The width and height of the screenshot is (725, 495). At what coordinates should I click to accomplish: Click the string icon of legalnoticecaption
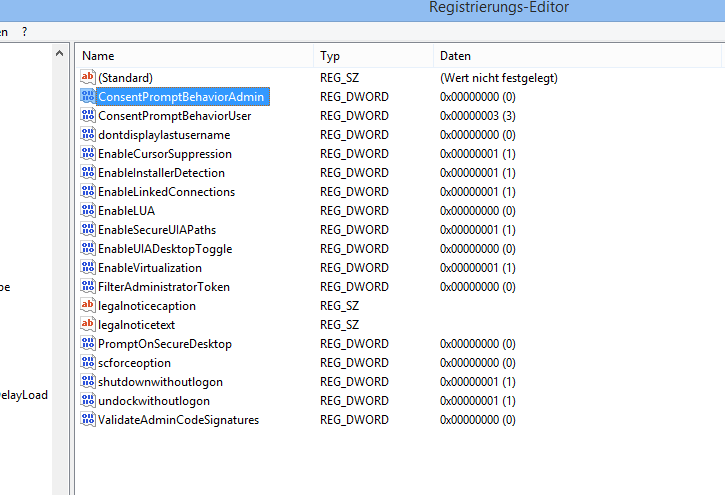87,306
